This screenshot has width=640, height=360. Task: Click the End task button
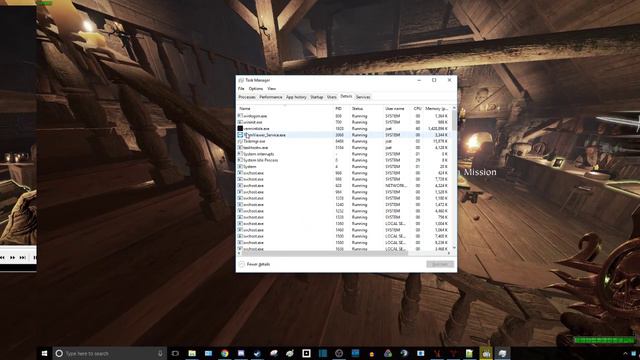click(x=440, y=264)
